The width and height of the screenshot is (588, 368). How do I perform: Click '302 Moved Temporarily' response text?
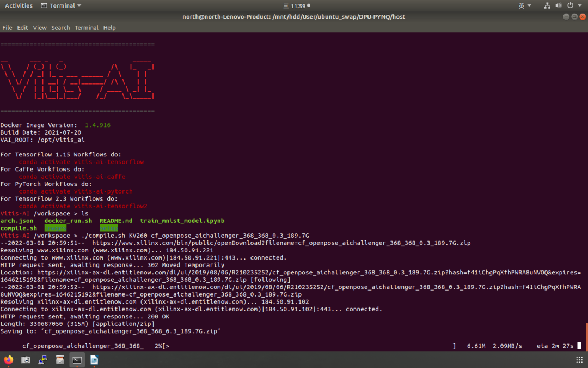coord(186,265)
